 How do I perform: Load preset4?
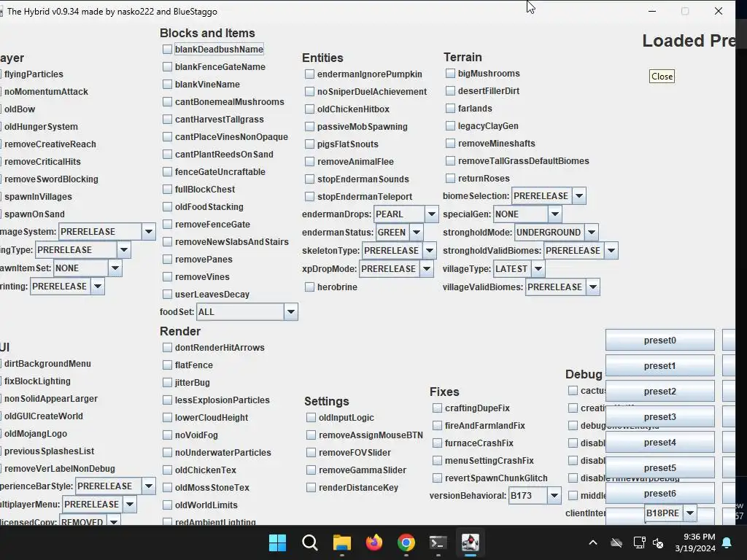tap(659, 443)
